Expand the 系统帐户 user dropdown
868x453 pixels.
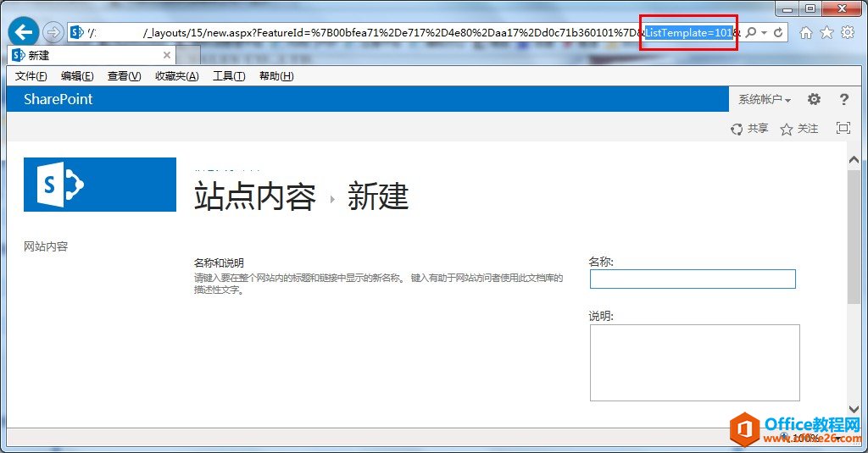[x=765, y=99]
